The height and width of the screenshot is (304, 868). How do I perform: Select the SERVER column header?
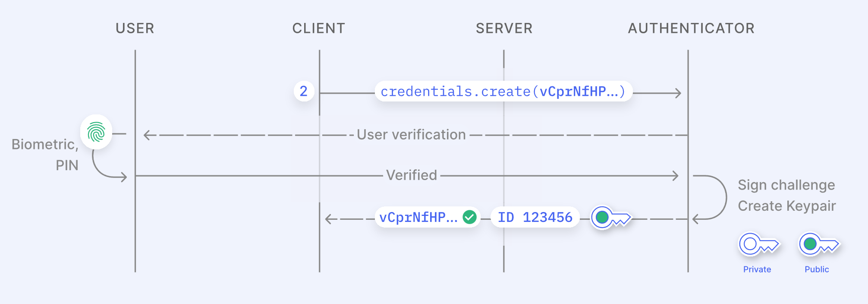[x=504, y=28]
